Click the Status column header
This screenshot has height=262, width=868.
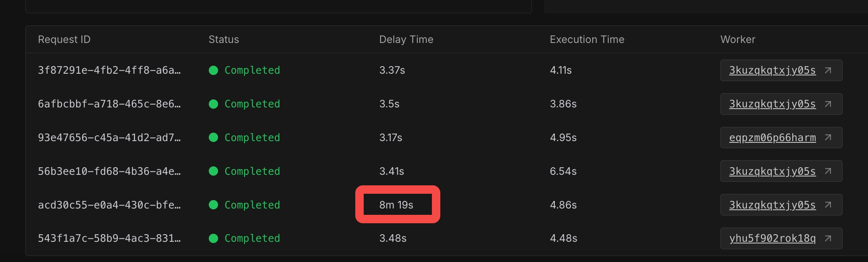224,40
